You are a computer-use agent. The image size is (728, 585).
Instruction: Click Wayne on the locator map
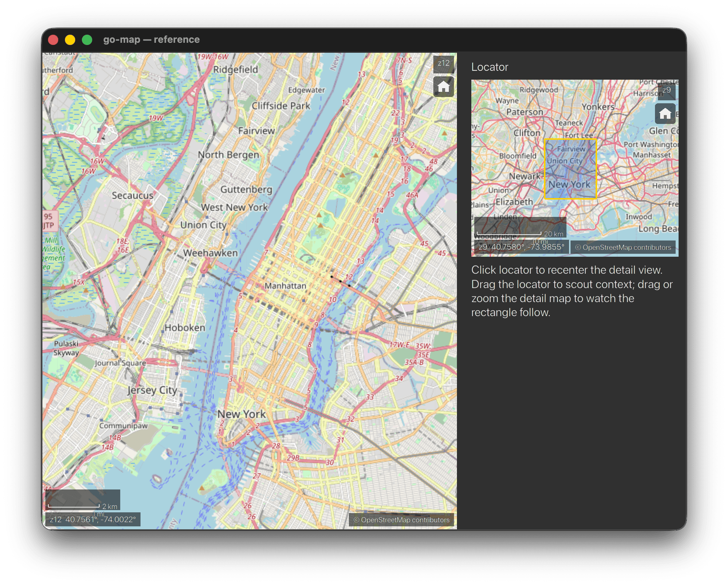pos(507,100)
